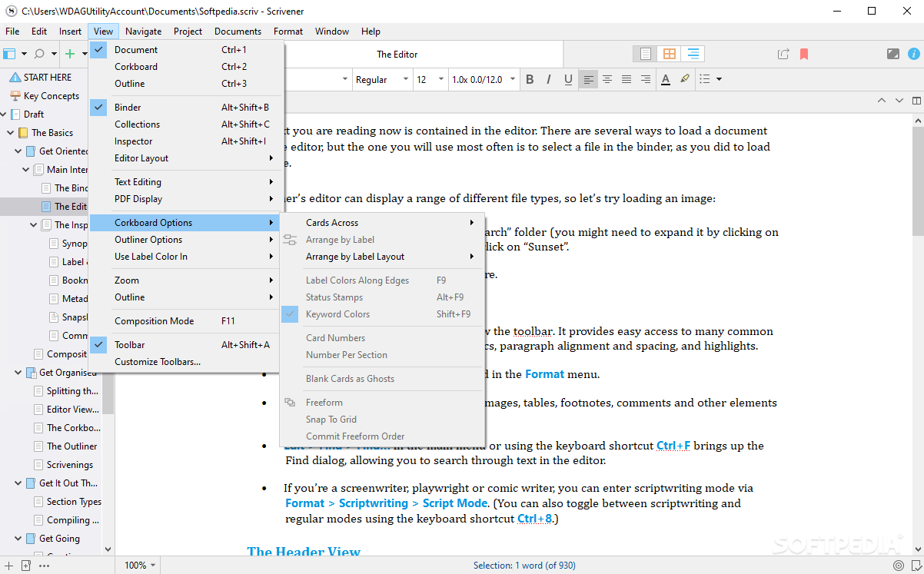Switch to corkboard group mode icon

670,54
